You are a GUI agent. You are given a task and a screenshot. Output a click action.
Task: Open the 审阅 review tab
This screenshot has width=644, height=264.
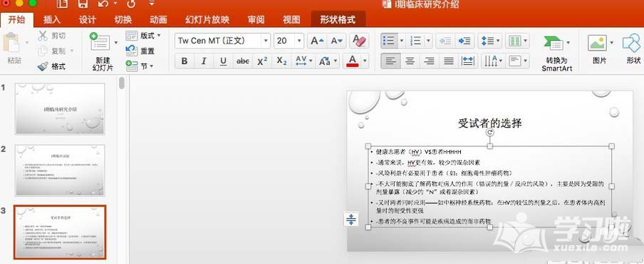256,20
